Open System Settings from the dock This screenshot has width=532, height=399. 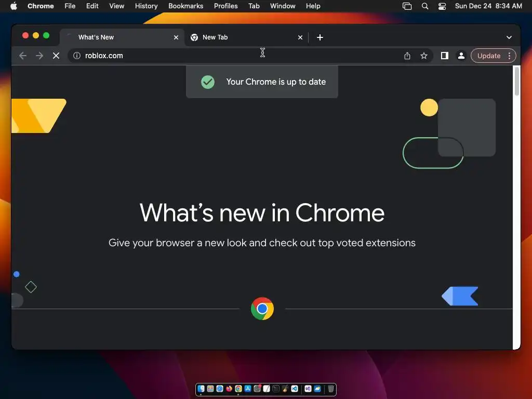(x=257, y=389)
